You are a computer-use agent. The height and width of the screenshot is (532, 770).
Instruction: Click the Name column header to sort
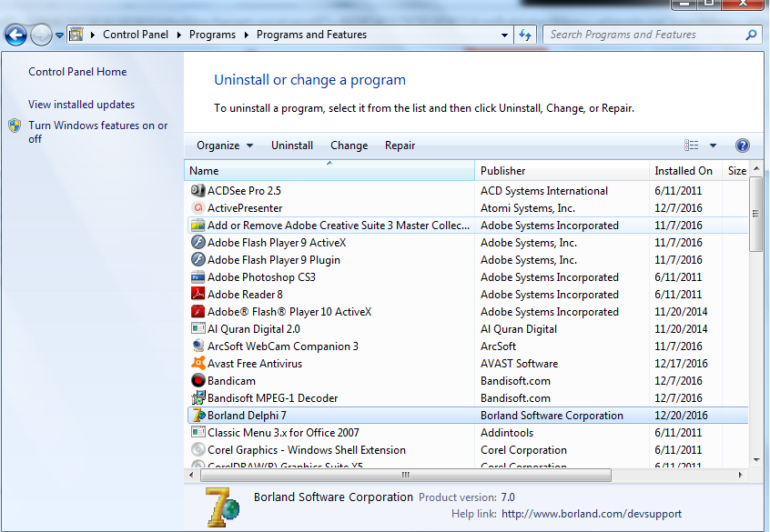coord(204,170)
